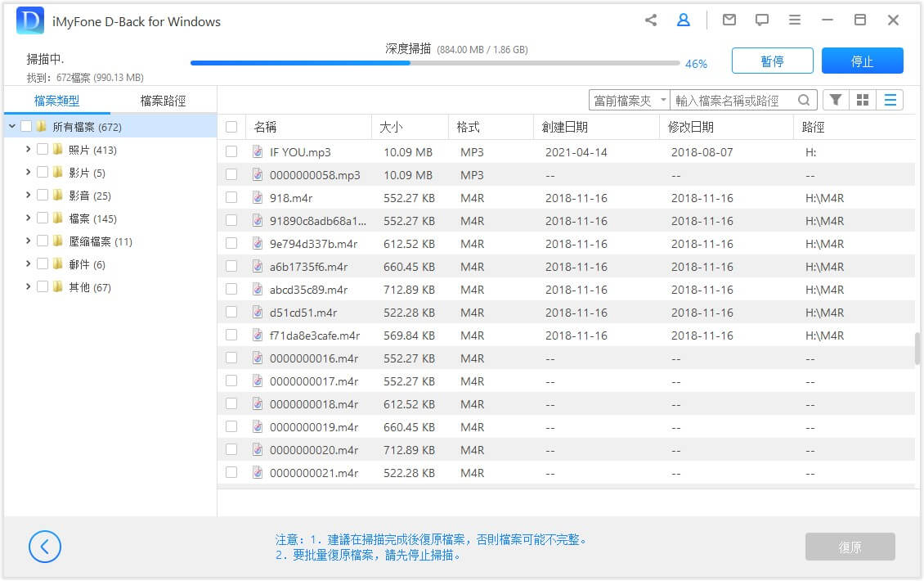This screenshot has width=924, height=581.
Task: Click the filter funnel icon
Action: (836, 100)
